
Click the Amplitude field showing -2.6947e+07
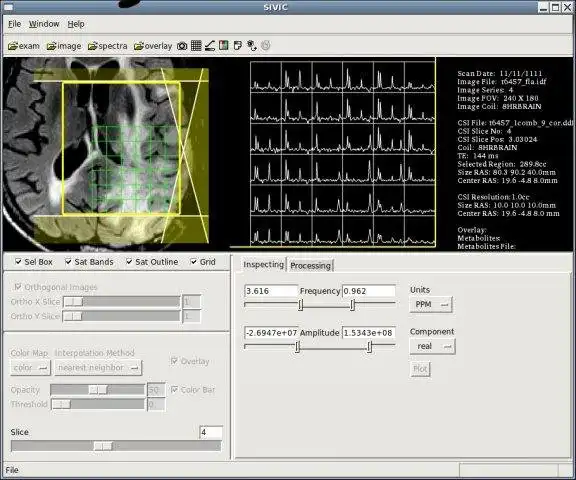[271, 333]
